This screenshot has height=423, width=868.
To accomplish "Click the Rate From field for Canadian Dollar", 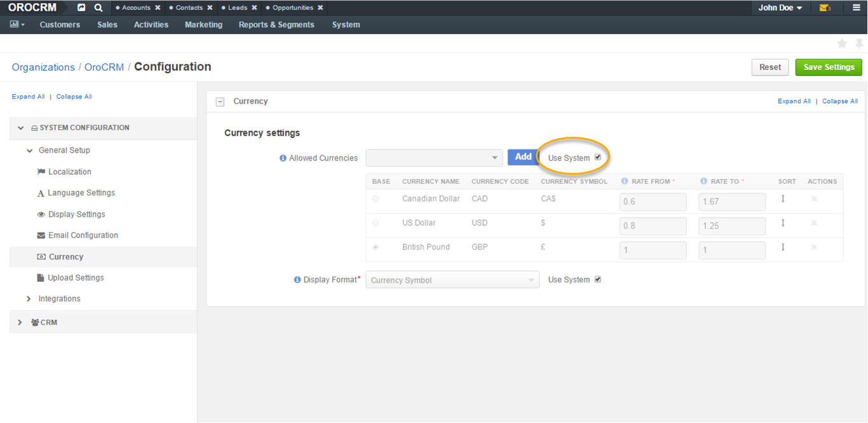I will point(653,202).
